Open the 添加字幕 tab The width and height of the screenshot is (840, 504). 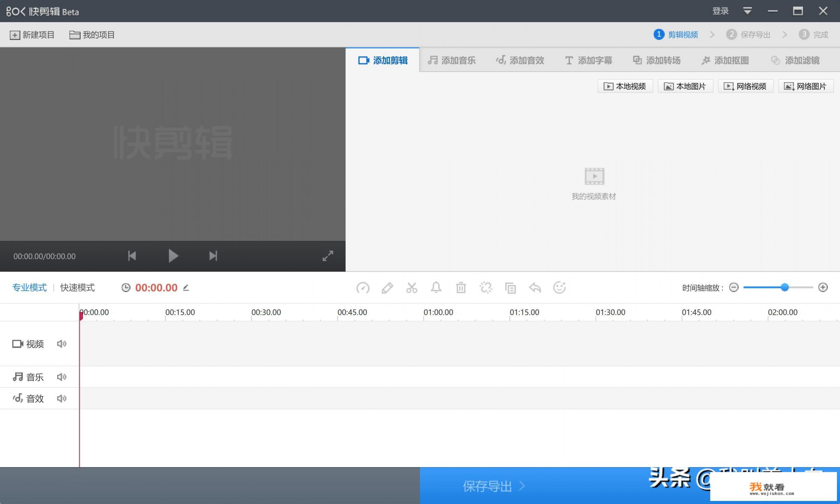588,60
